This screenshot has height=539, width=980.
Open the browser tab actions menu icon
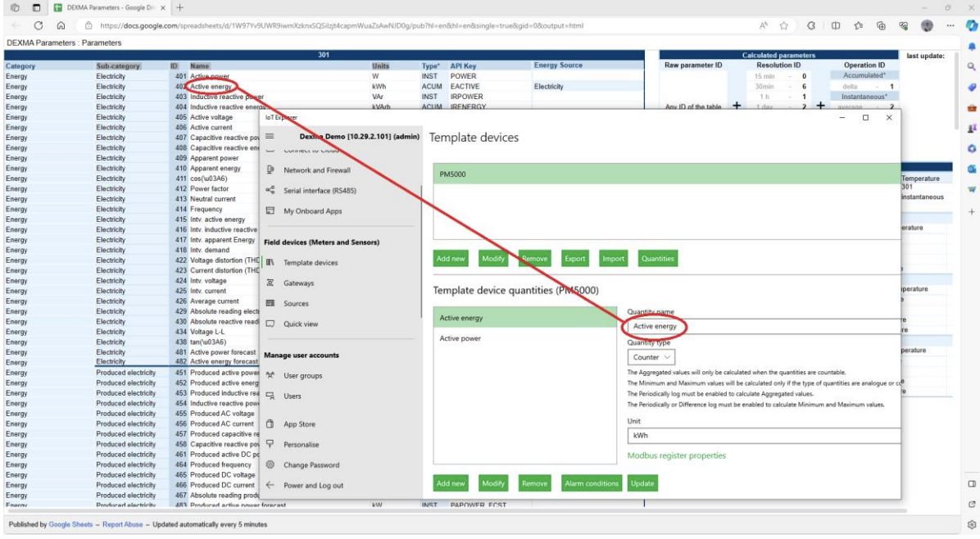[x=36, y=7]
